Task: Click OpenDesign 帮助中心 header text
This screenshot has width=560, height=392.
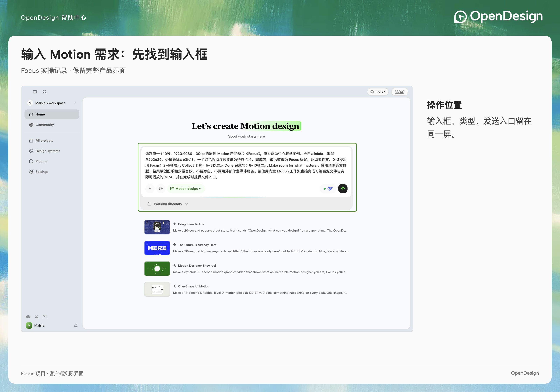Action: 54,17
